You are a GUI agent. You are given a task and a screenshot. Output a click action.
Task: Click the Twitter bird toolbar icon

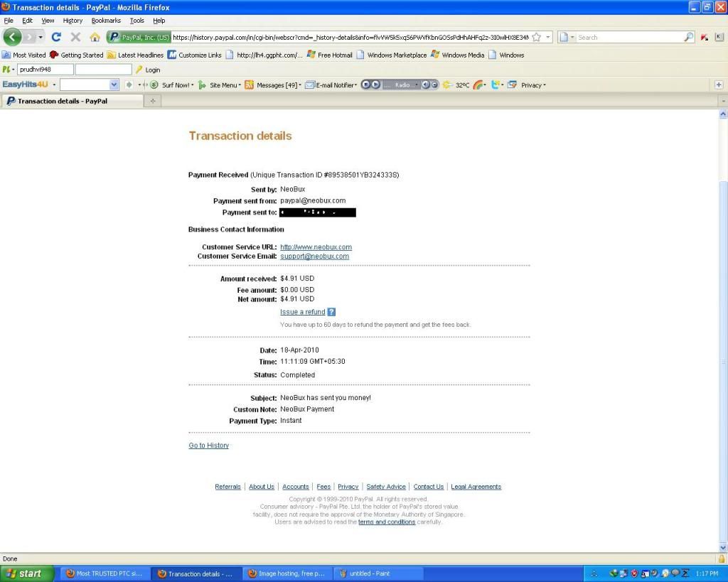(x=496, y=85)
